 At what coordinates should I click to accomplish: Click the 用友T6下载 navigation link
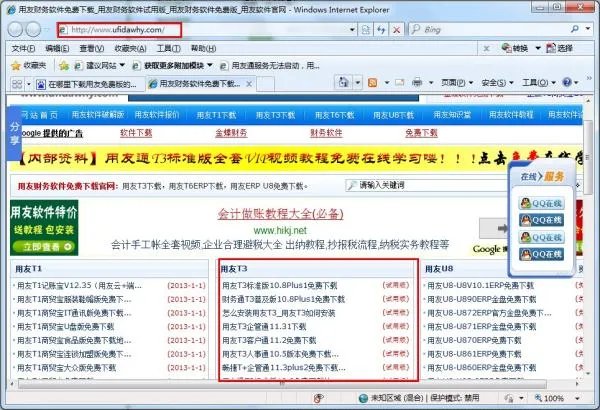tap(334, 115)
